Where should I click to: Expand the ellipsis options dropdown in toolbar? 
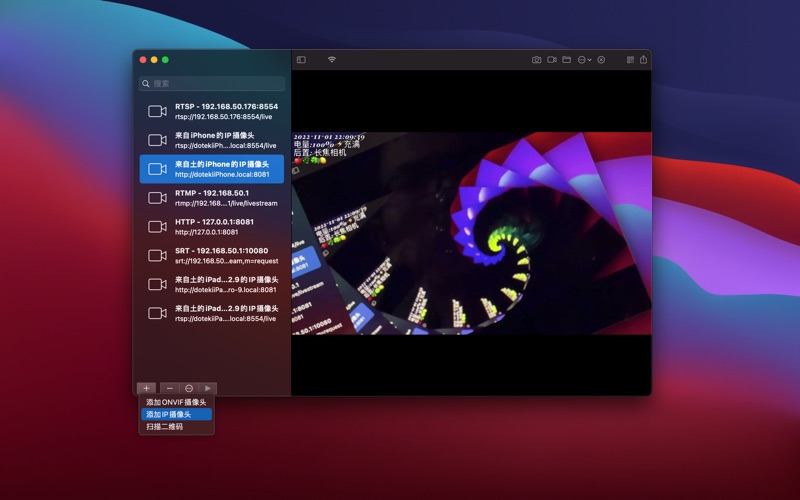(x=584, y=60)
